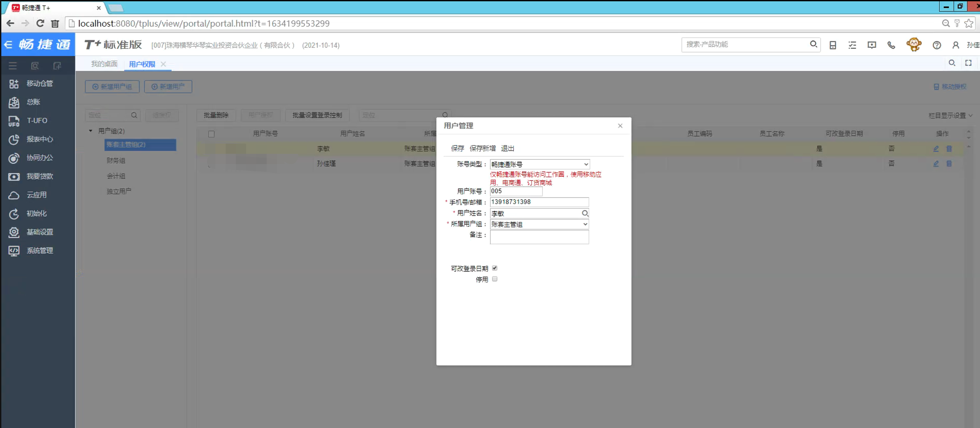Screen dimensions: 980x428
Task: Click the edit pencil icon for 李敏 row
Action: tap(936, 149)
